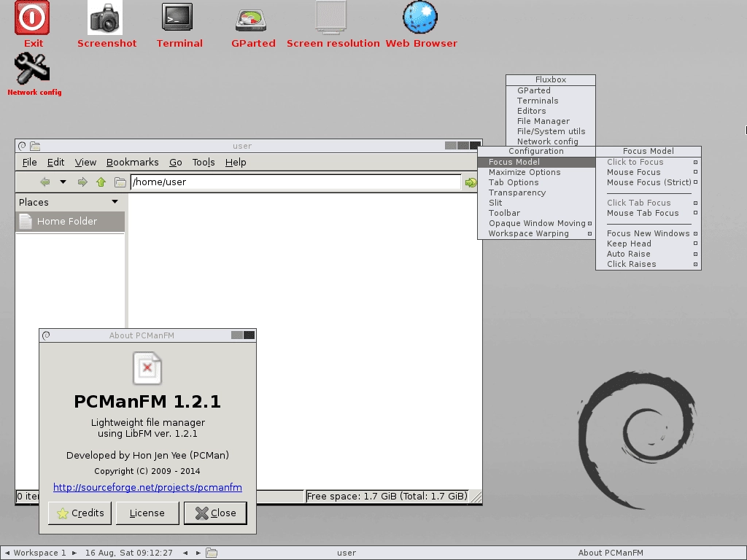The width and height of the screenshot is (747, 560).
Task: Click the green Go arrow after the path bar
Action: (471, 182)
